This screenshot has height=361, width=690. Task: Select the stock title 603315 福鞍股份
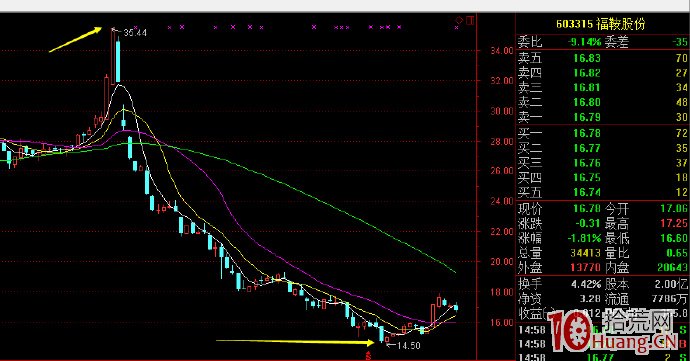(601, 24)
